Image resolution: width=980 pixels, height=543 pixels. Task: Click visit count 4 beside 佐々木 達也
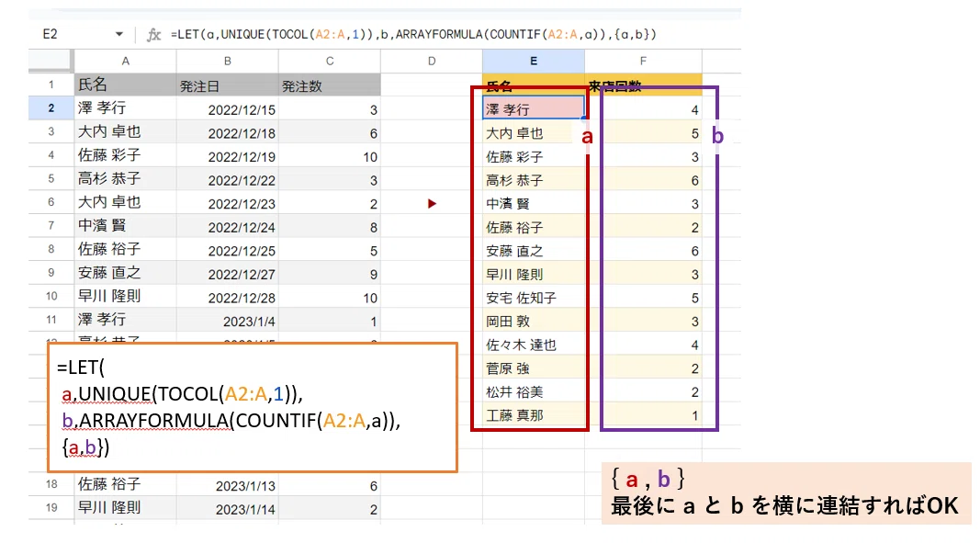point(643,345)
